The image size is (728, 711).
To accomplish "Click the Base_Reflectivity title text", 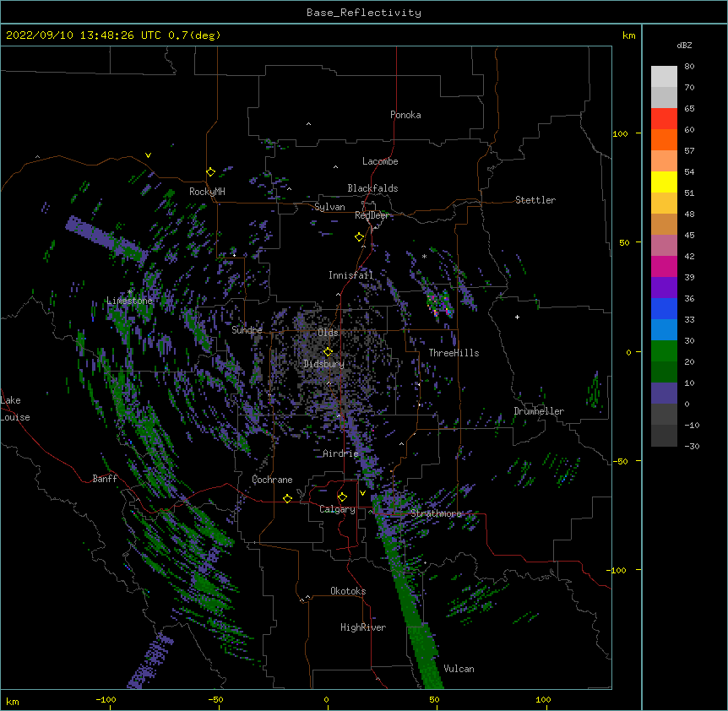I will pyautogui.click(x=364, y=13).
